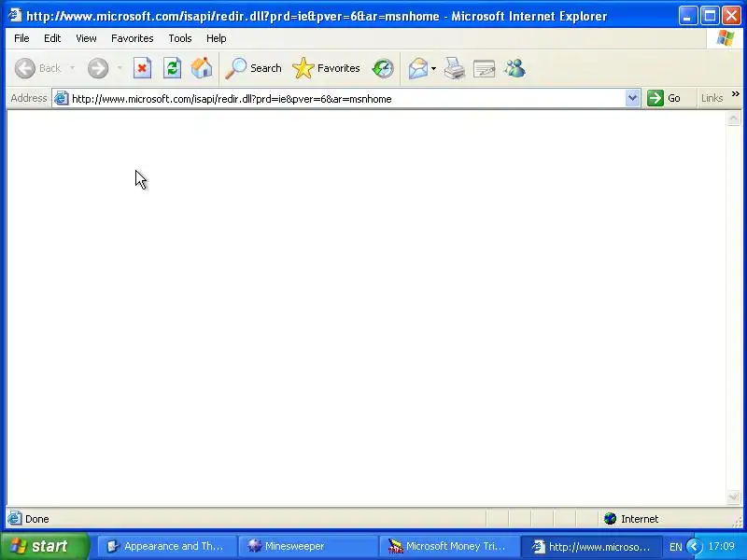Viewport: 747px width, 560px height.
Task: Click the IE page icon in status bar
Action: (x=14, y=518)
